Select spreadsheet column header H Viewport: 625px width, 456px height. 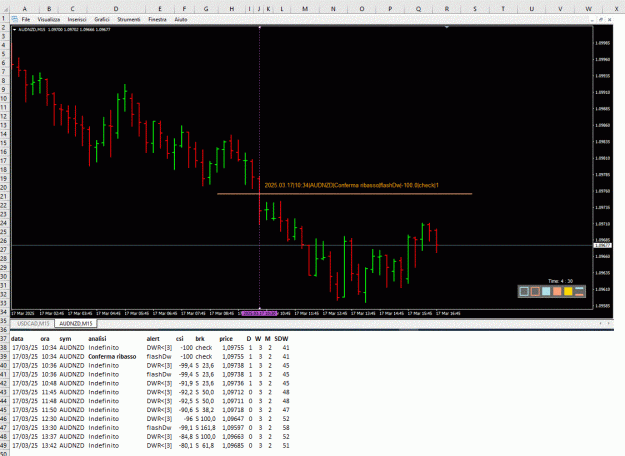[232, 9]
